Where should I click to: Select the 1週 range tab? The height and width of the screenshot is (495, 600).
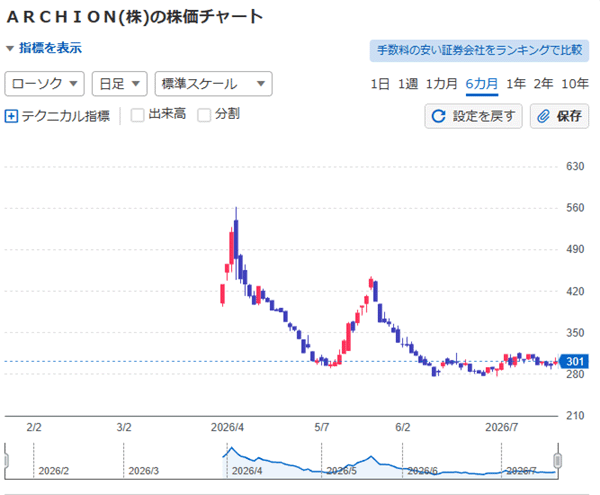408,84
